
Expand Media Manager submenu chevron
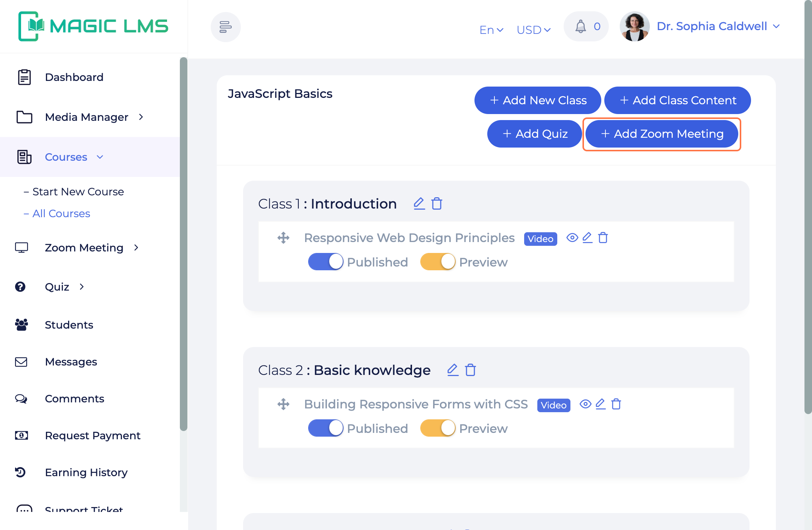coord(141,117)
